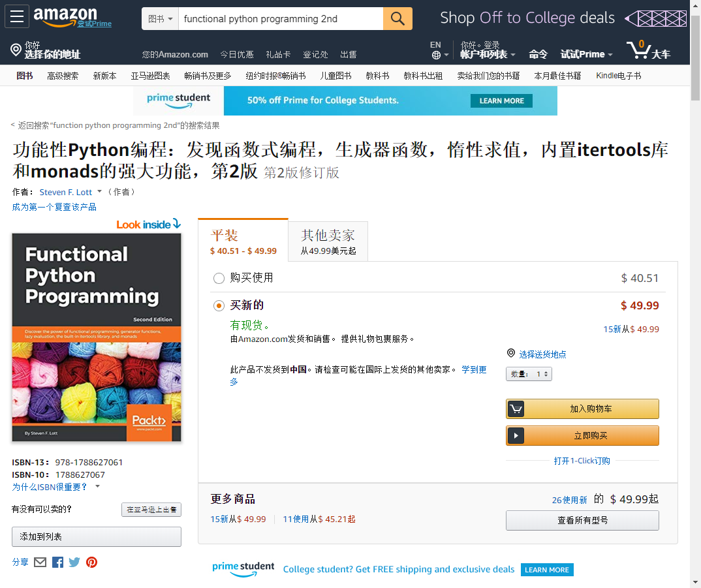Select the 买新的 buy new radio option
Screen dimensions: 701x588
coord(219,306)
